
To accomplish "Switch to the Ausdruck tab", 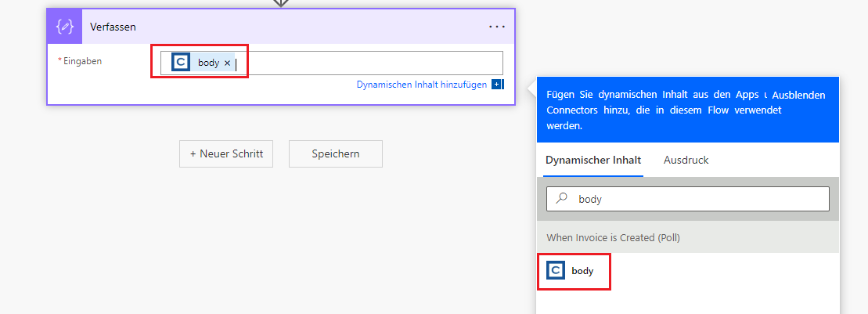I will pyautogui.click(x=686, y=160).
